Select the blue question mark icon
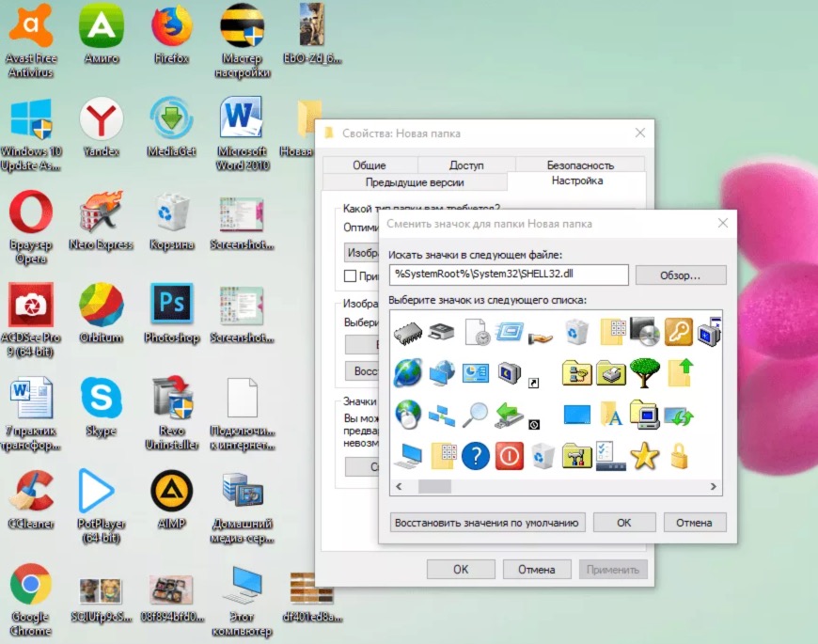Image resolution: width=818 pixels, height=644 pixels. pyautogui.click(x=475, y=456)
